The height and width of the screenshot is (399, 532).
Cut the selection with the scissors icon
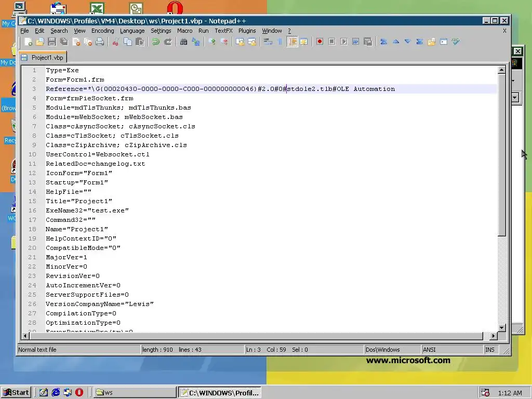pyautogui.click(x=116, y=42)
